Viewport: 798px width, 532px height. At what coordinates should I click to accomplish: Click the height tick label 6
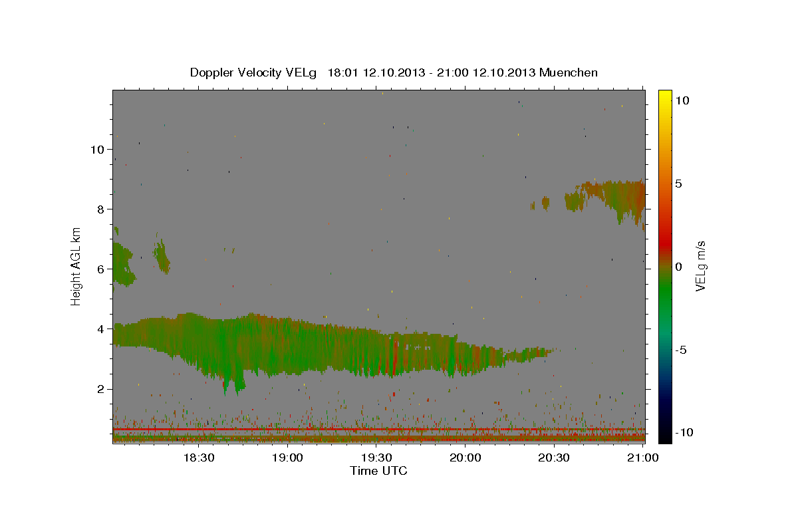click(100, 269)
